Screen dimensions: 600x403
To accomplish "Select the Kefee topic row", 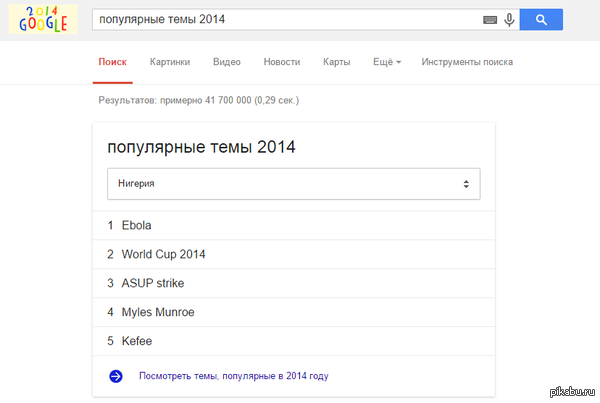I will pos(293,341).
